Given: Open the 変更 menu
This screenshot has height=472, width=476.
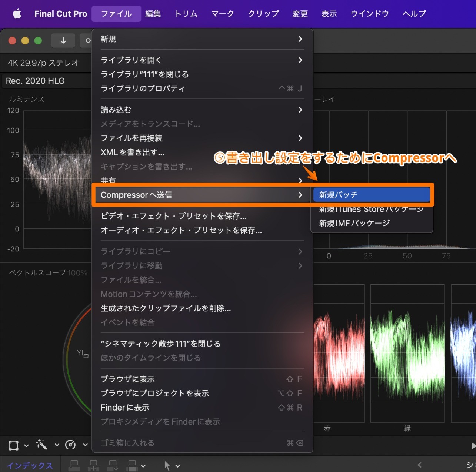Looking at the screenshot, I should pyautogui.click(x=300, y=14).
